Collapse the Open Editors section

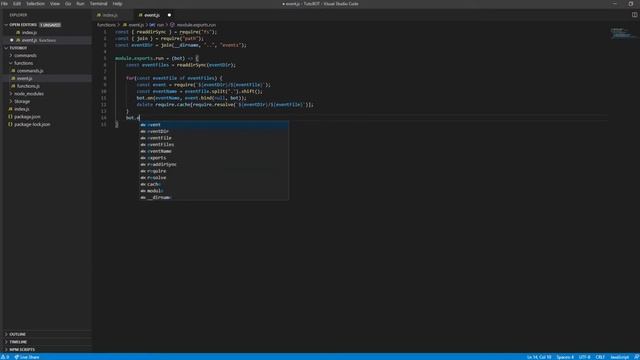pos(23,25)
